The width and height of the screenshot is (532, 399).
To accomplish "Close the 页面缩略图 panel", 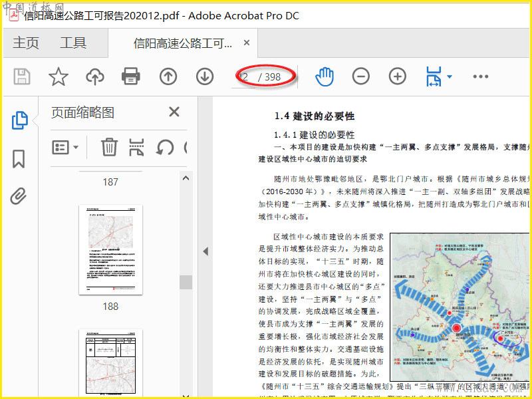I will tap(174, 112).
